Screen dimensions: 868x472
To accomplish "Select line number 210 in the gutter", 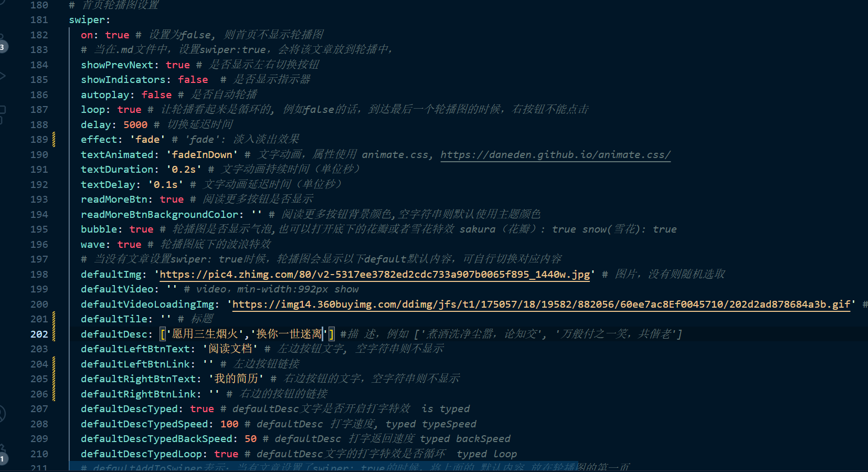I will pyautogui.click(x=39, y=454).
